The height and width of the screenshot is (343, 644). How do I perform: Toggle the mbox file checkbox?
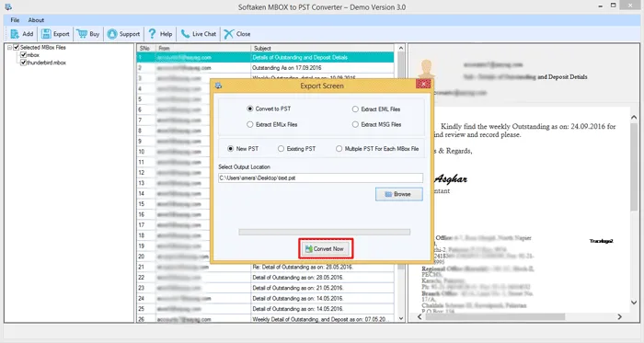(23, 54)
